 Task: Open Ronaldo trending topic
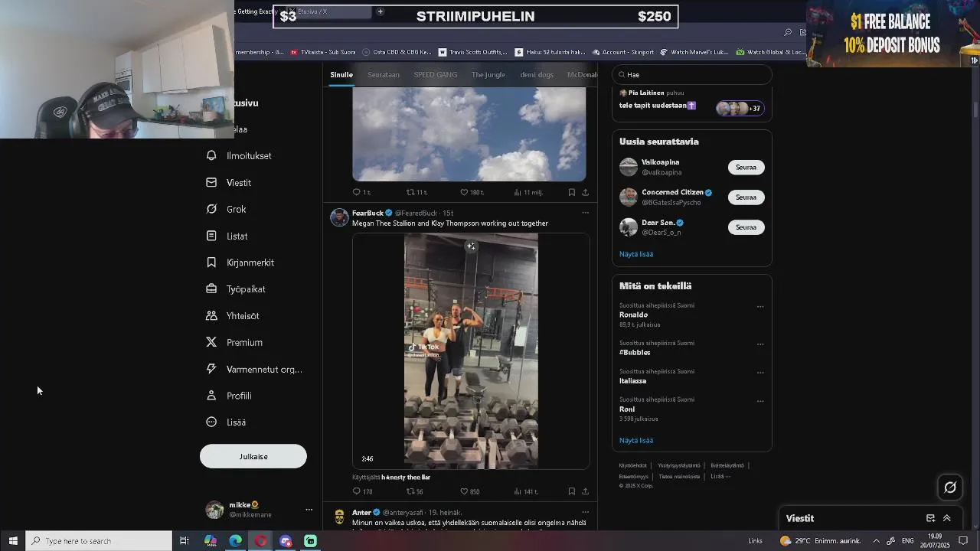633,315
